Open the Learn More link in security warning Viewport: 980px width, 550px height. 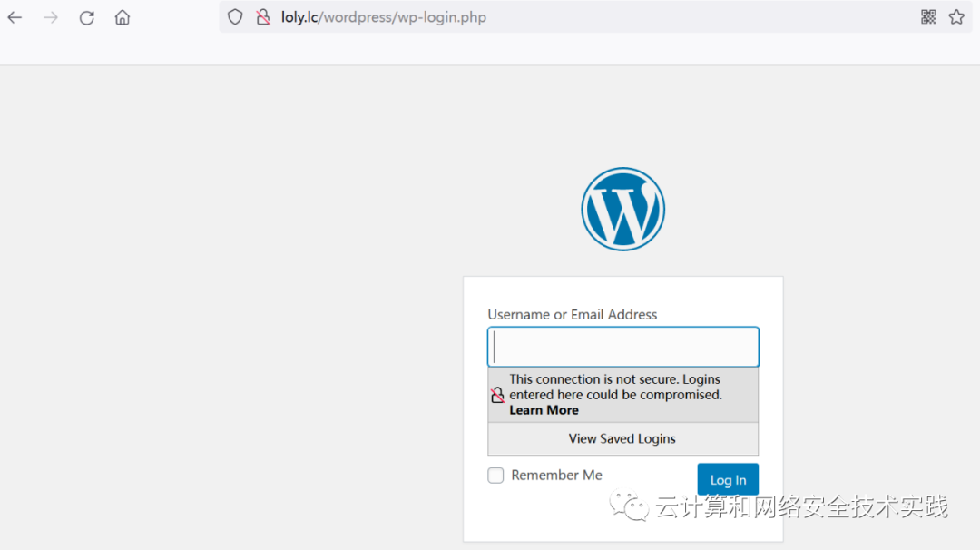pos(544,410)
